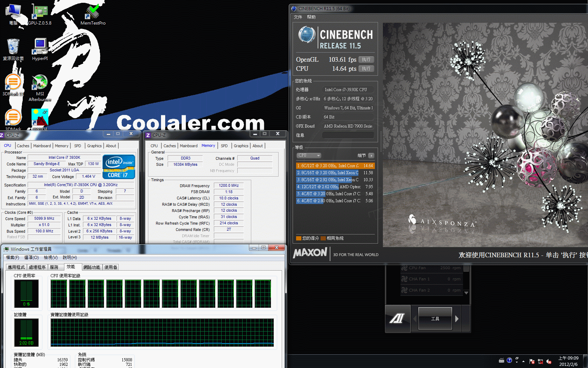Click the Core Speed value 5099.9 MHz
588x368 pixels.
[44, 219]
